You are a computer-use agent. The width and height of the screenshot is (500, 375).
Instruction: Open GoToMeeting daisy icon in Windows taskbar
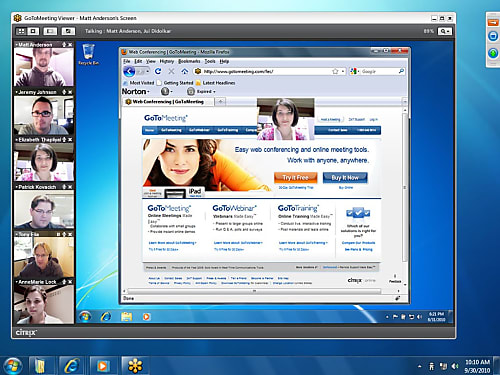coord(135,366)
